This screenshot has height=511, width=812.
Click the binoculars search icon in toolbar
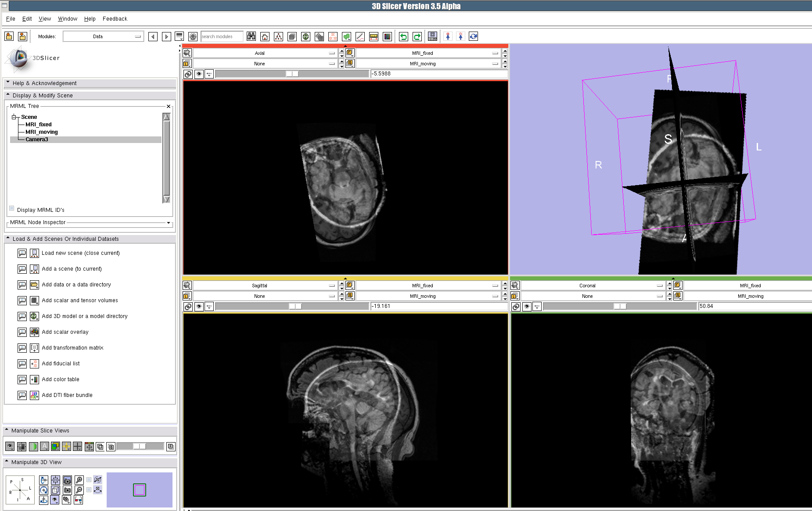coord(251,36)
